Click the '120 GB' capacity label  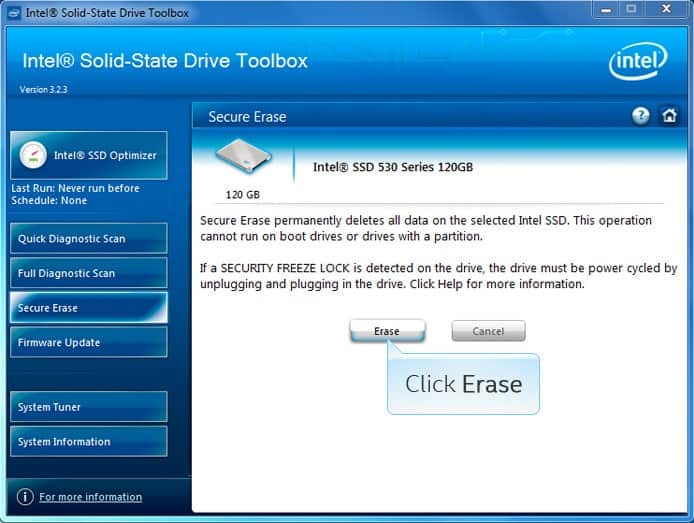pyautogui.click(x=243, y=195)
